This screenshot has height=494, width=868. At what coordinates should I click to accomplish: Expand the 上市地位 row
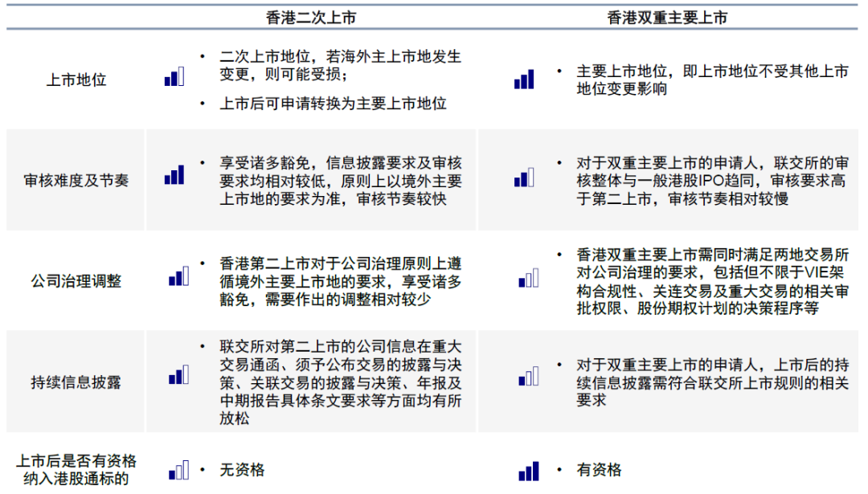pos(76,79)
